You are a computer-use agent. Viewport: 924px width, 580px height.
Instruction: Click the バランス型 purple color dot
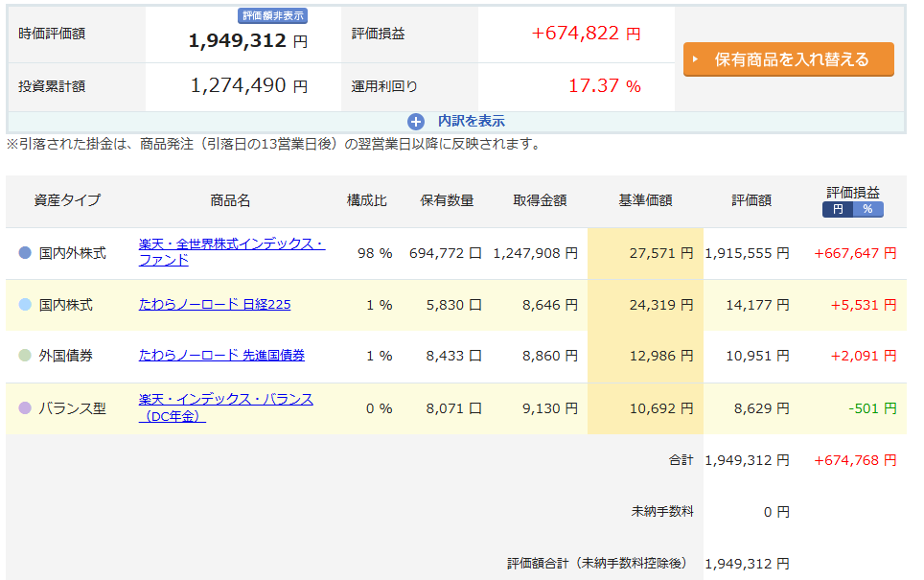tap(25, 407)
